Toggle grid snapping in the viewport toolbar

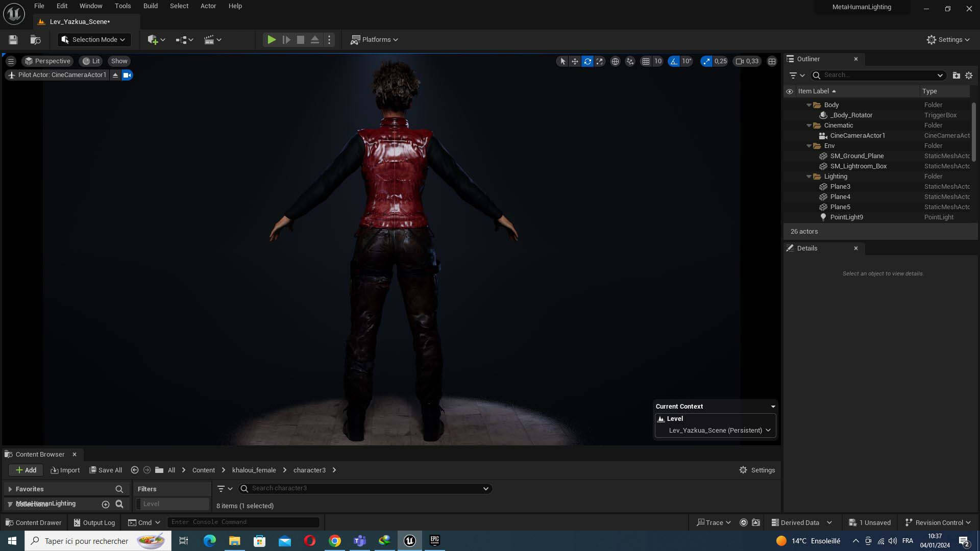point(646,61)
